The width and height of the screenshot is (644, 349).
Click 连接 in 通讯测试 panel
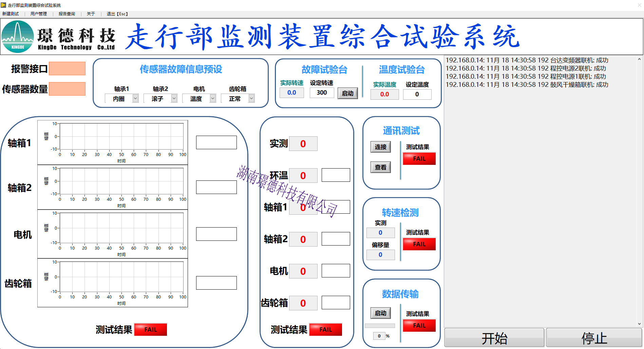(381, 147)
